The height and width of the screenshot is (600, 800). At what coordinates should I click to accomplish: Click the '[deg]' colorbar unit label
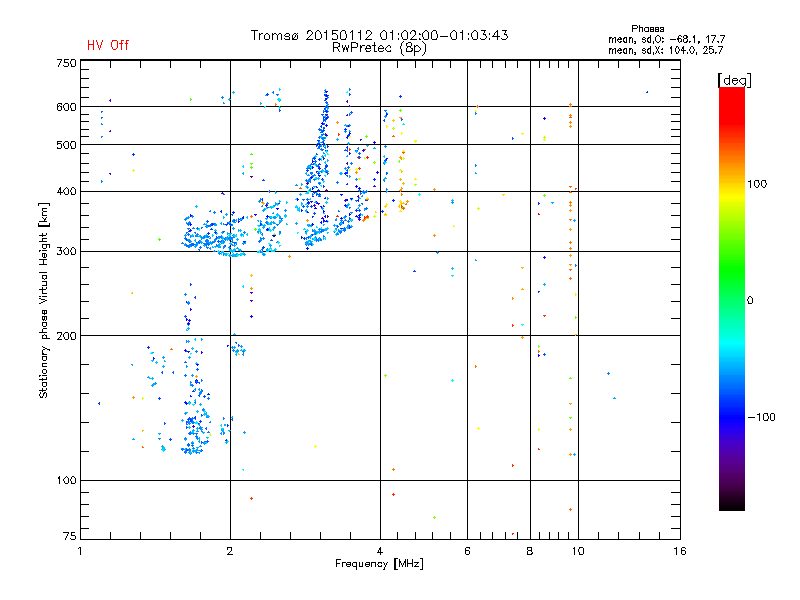tap(734, 80)
